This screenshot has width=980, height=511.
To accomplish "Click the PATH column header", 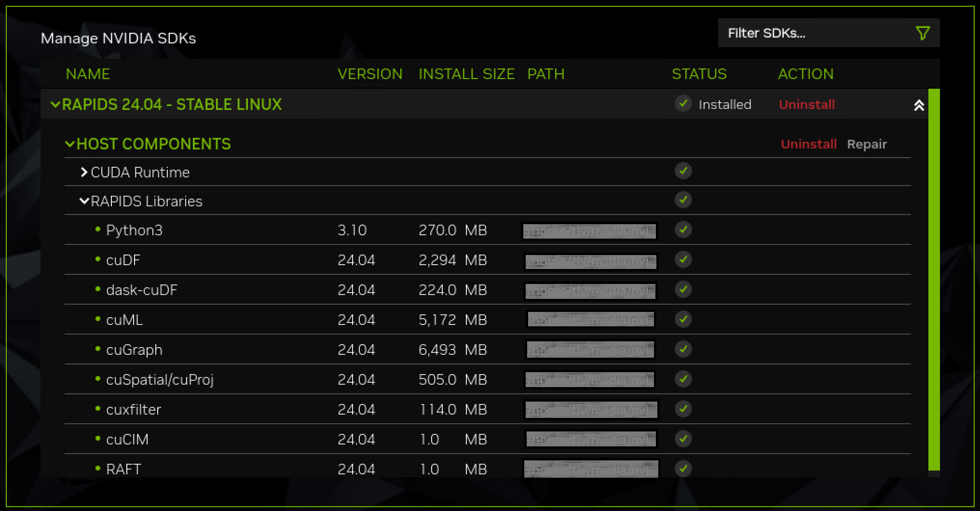I will click(546, 74).
